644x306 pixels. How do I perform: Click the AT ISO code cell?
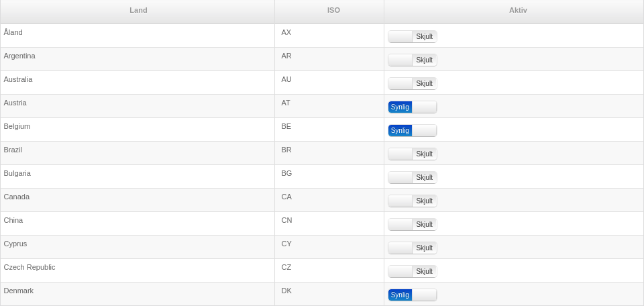(286, 103)
